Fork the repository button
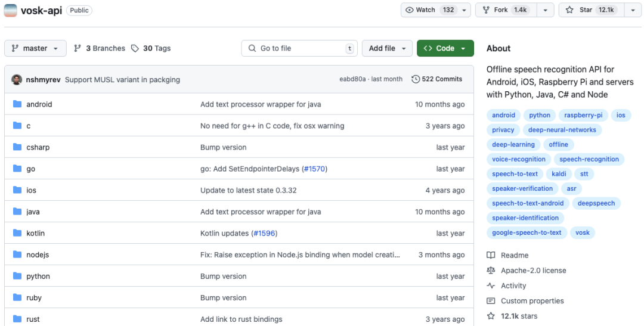The height and width of the screenshot is (326, 644). [506, 10]
